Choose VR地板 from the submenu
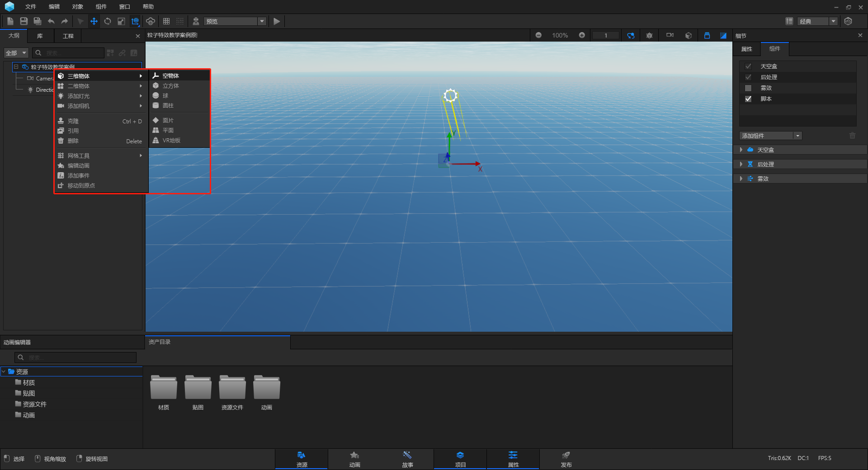Screen dimensions: 868x470 pos(179,140)
